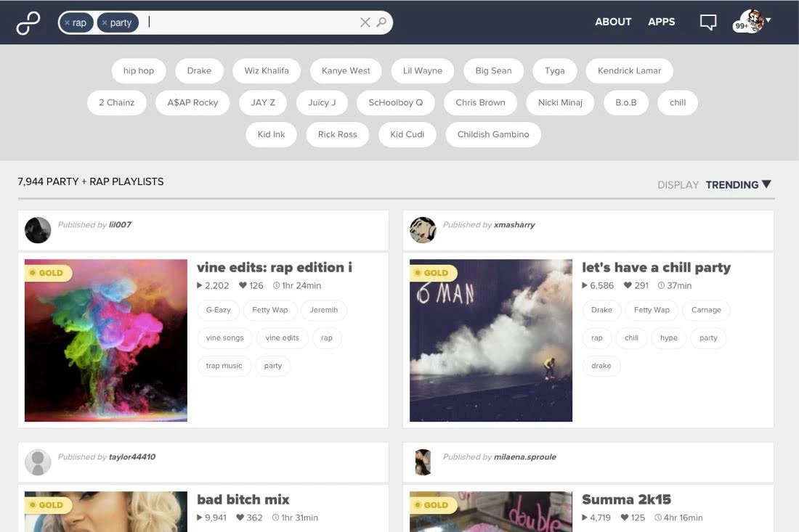Select the JAY Z tag
This screenshot has height=532, width=799.
coord(263,103)
